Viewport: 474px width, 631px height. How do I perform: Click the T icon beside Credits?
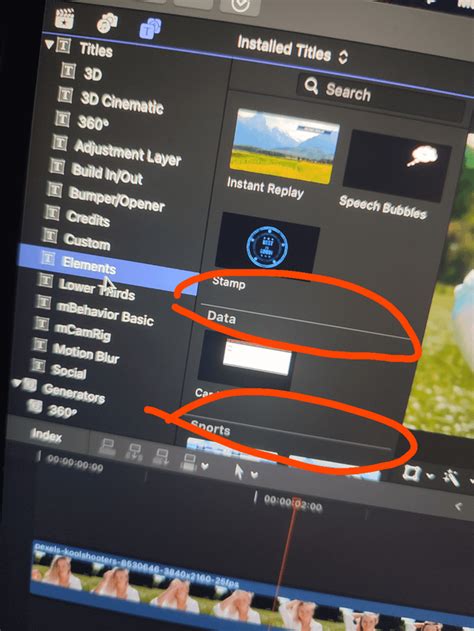[51, 212]
